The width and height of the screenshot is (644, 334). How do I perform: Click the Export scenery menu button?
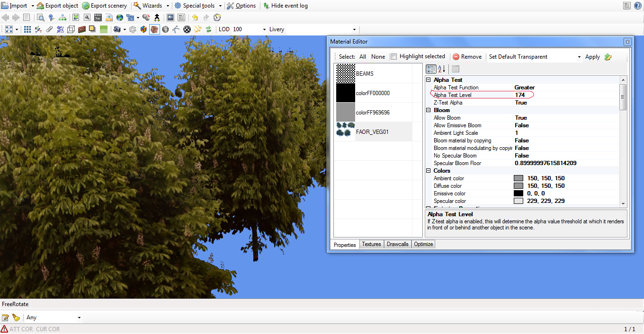coord(105,6)
